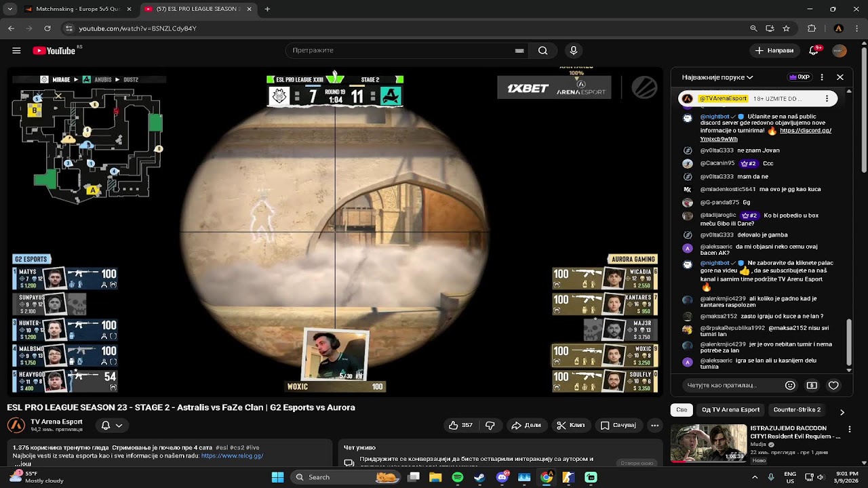Show more category chips with right arrow

[x=842, y=412]
